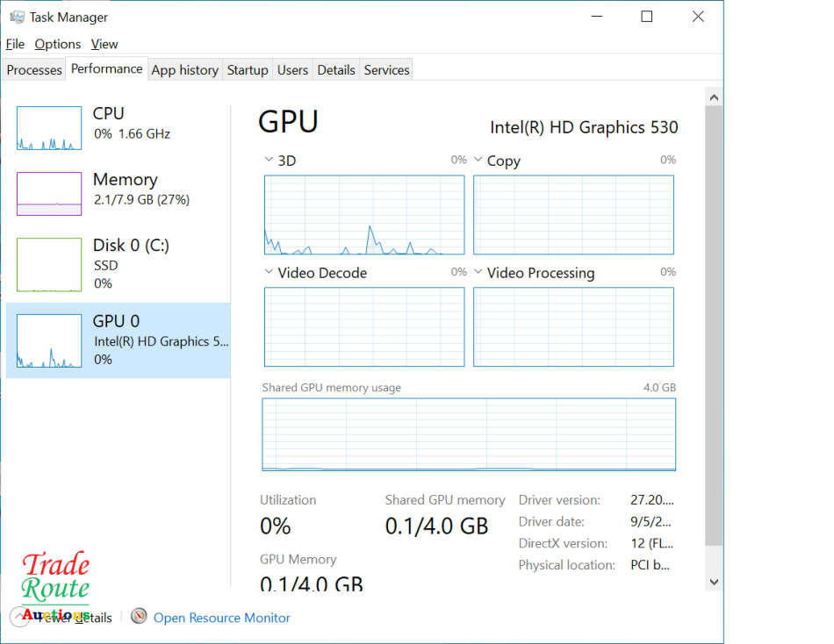Viewport: 834px width, 644px height.
Task: Switch to the Processes tab
Action: click(33, 69)
